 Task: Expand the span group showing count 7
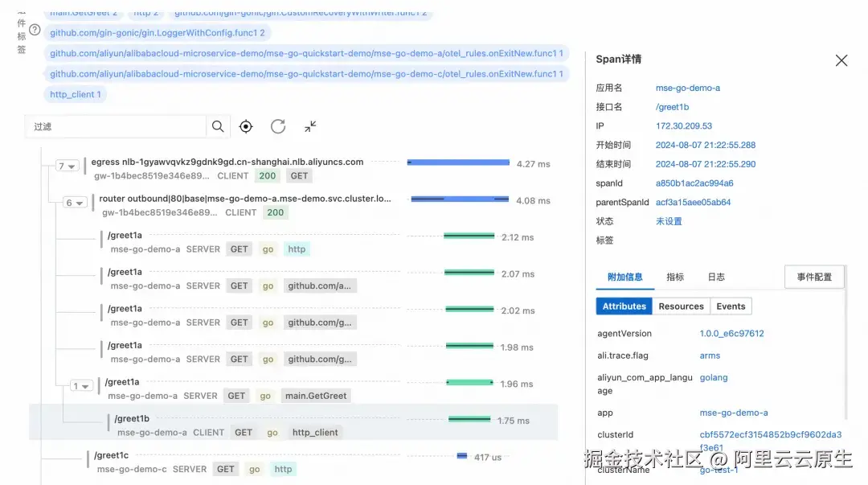[x=66, y=165]
